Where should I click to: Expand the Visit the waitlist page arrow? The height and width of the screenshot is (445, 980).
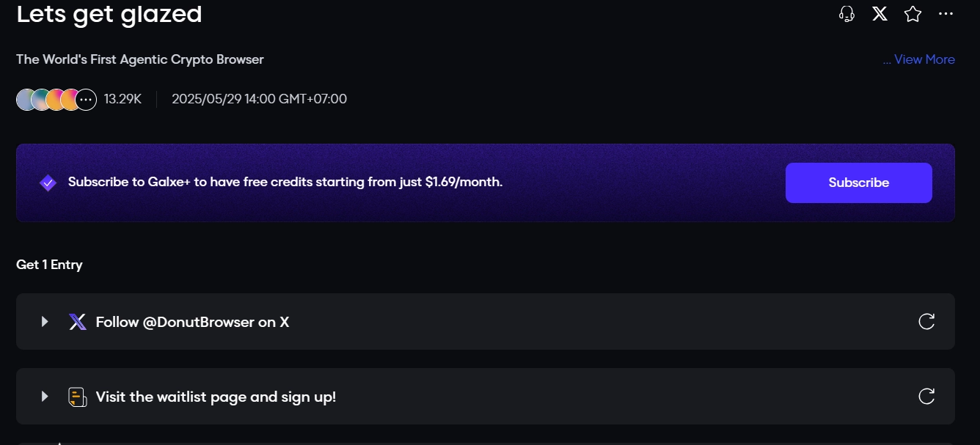click(45, 397)
